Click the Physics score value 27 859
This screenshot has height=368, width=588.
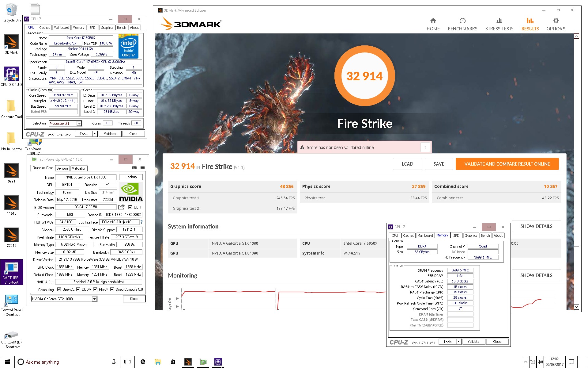point(419,186)
